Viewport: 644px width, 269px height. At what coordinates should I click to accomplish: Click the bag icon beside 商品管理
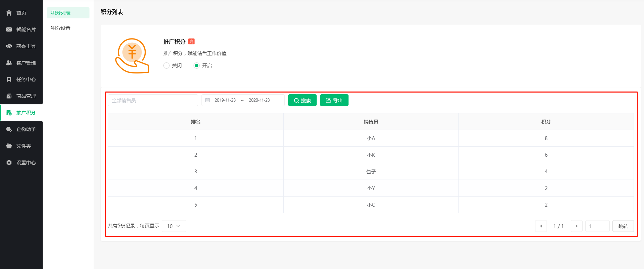pos(9,96)
